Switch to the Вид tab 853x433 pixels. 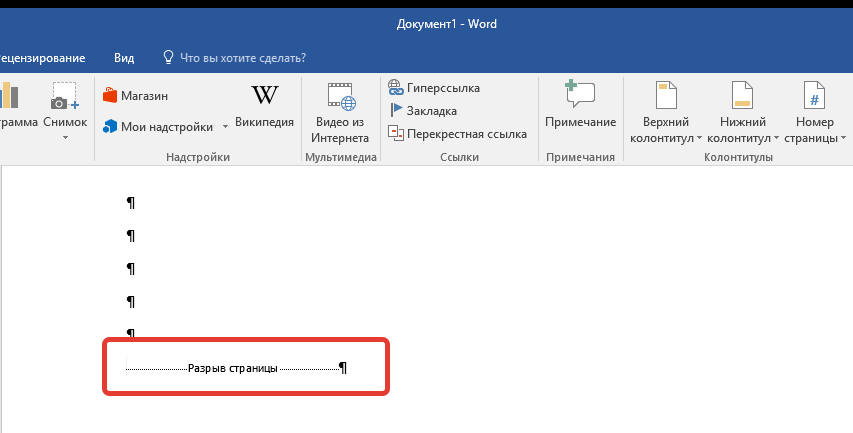[x=124, y=57]
